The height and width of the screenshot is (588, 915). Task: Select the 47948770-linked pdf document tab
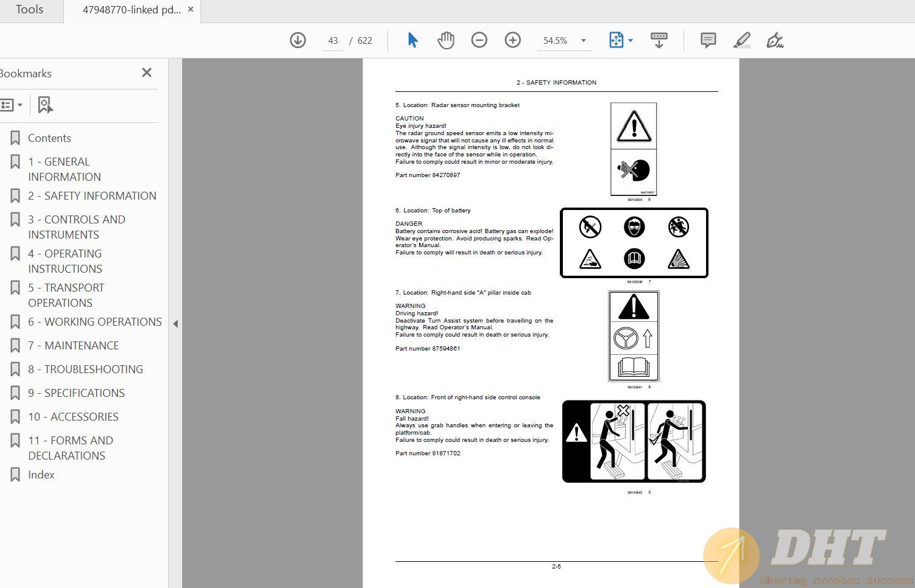coord(132,10)
